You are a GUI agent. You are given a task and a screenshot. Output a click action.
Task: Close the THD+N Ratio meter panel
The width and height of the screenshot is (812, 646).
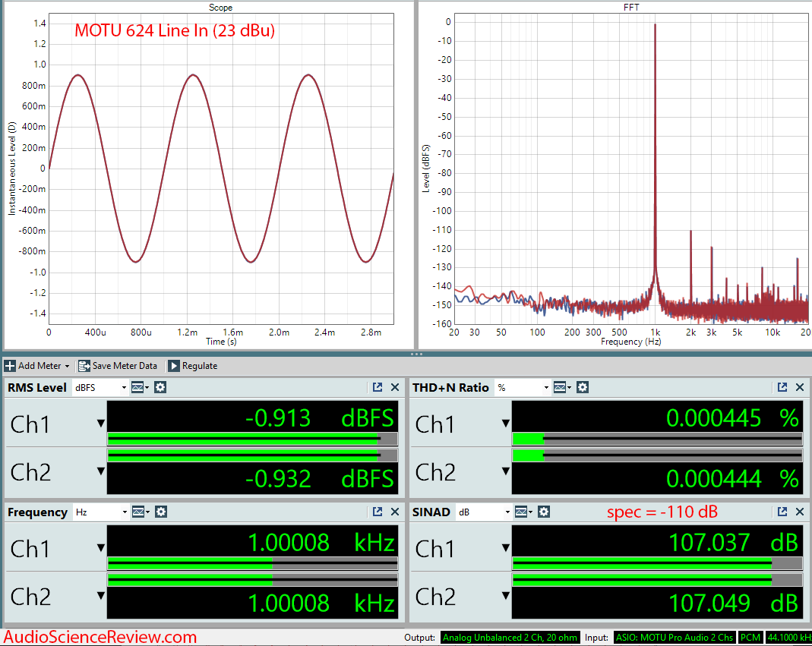800,387
